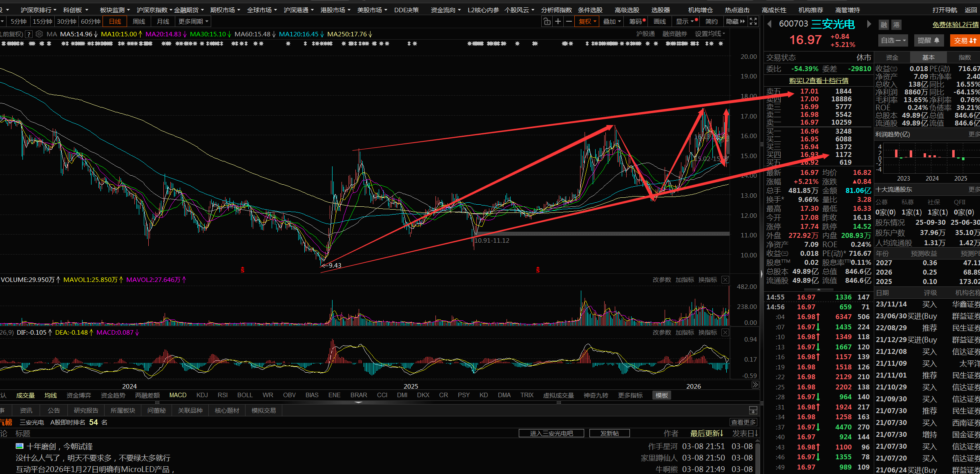Select the KDJ indicator tab
The image size is (980, 474).
pyautogui.click(x=202, y=396)
